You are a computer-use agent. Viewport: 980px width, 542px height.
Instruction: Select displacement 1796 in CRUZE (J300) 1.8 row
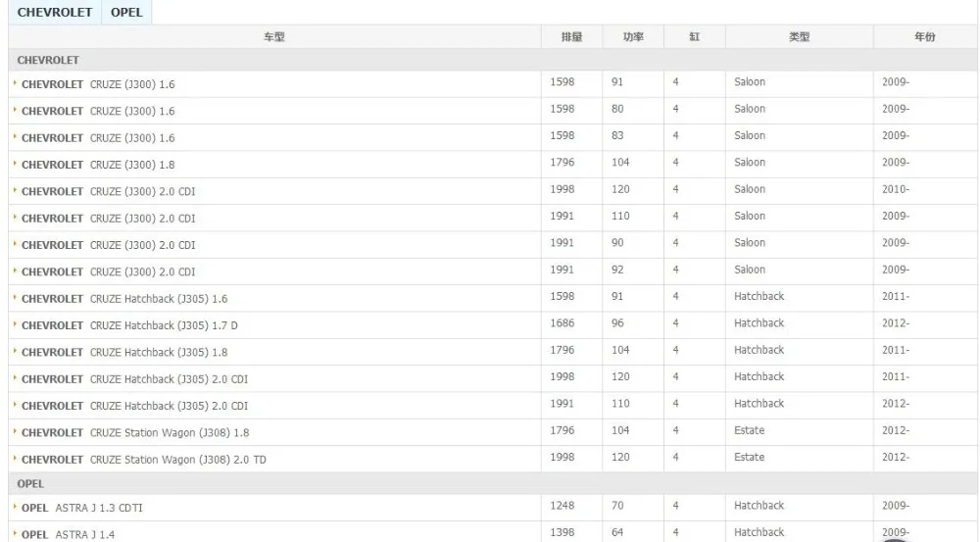coord(562,163)
